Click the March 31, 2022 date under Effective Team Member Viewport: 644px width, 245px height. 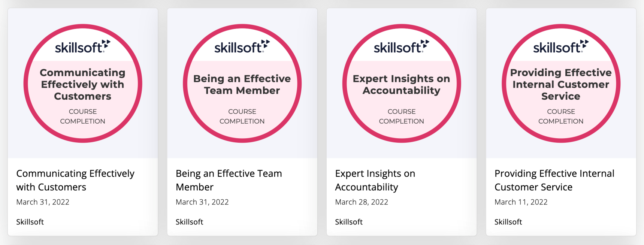[x=202, y=202]
